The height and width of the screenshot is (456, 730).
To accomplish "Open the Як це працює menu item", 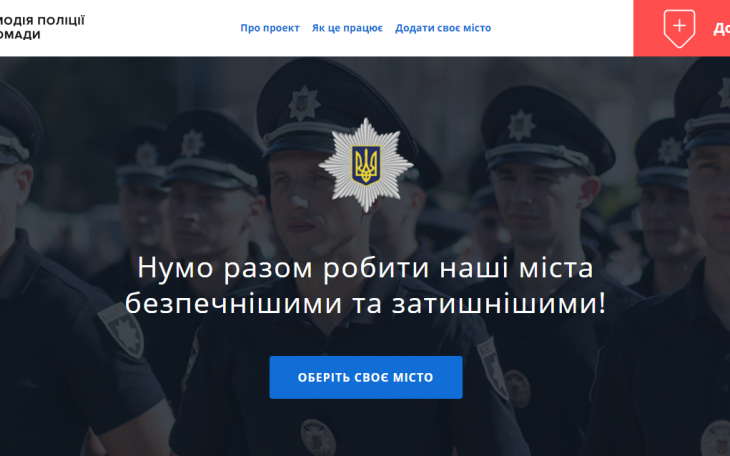I will point(347,28).
